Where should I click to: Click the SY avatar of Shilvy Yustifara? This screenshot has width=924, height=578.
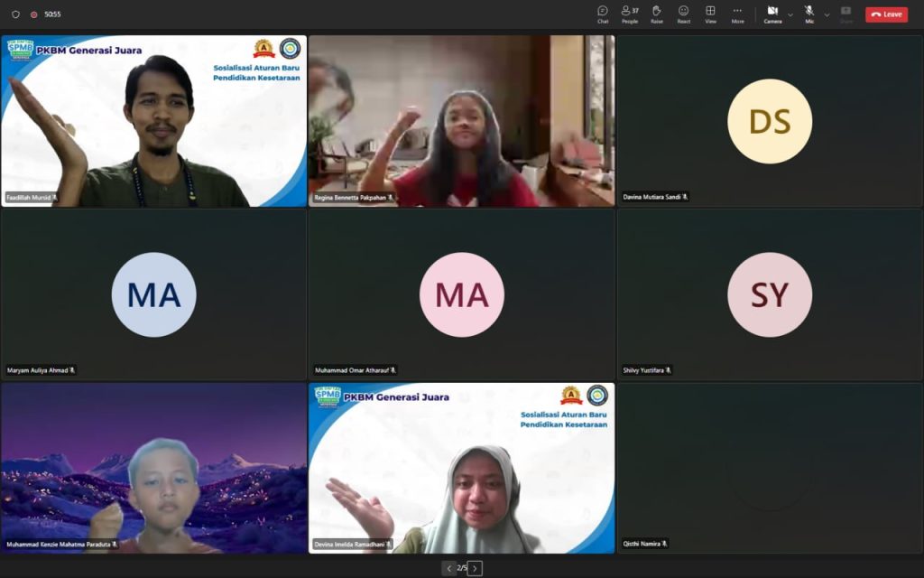click(770, 294)
